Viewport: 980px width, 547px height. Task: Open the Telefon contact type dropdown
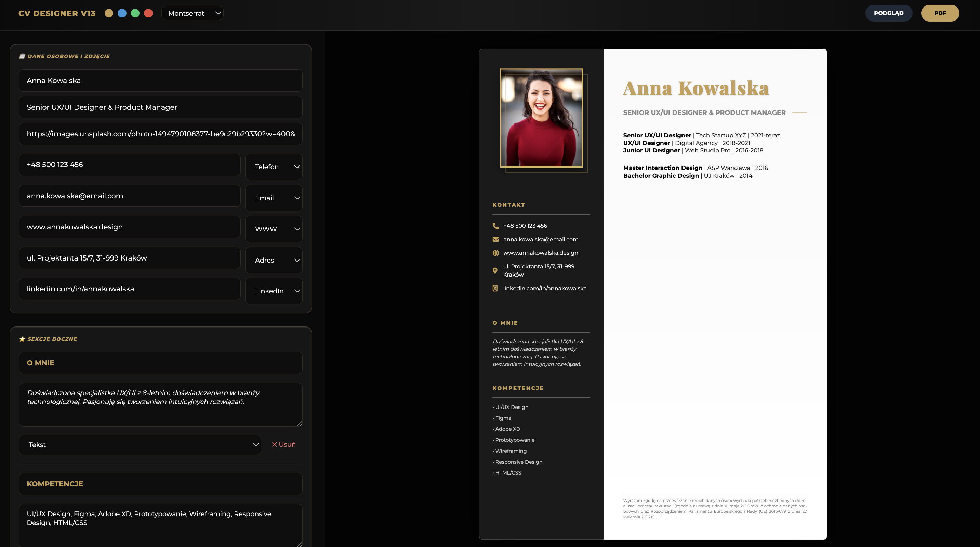click(274, 167)
